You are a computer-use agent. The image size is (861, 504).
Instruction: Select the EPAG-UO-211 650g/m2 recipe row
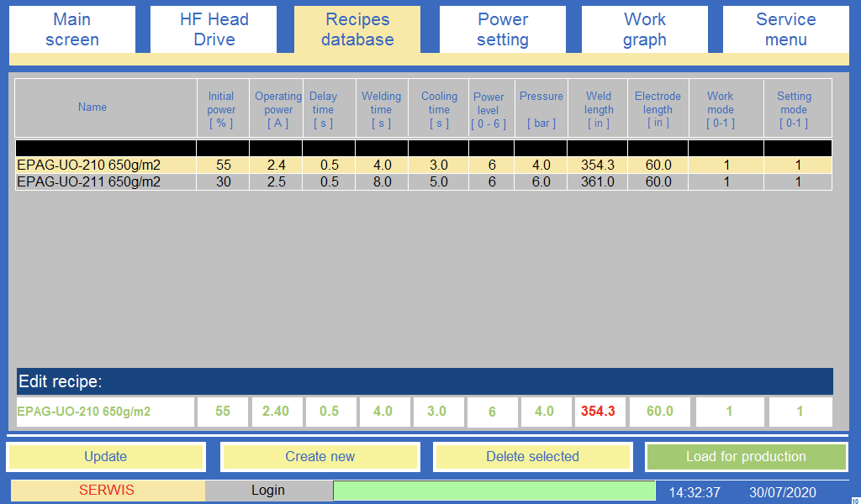coord(105,182)
